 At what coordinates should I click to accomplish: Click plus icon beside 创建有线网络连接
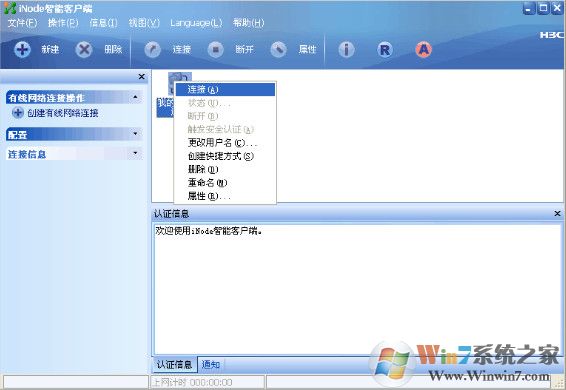point(18,113)
